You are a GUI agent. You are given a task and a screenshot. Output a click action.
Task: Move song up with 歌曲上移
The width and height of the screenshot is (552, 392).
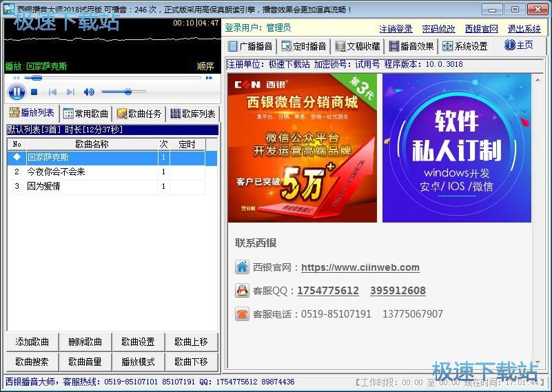[x=192, y=342]
